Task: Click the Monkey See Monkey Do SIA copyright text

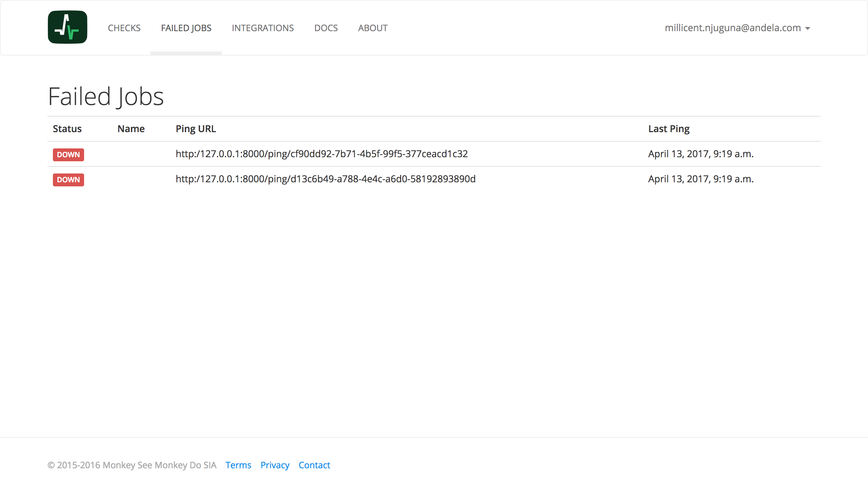Action: pyautogui.click(x=132, y=465)
